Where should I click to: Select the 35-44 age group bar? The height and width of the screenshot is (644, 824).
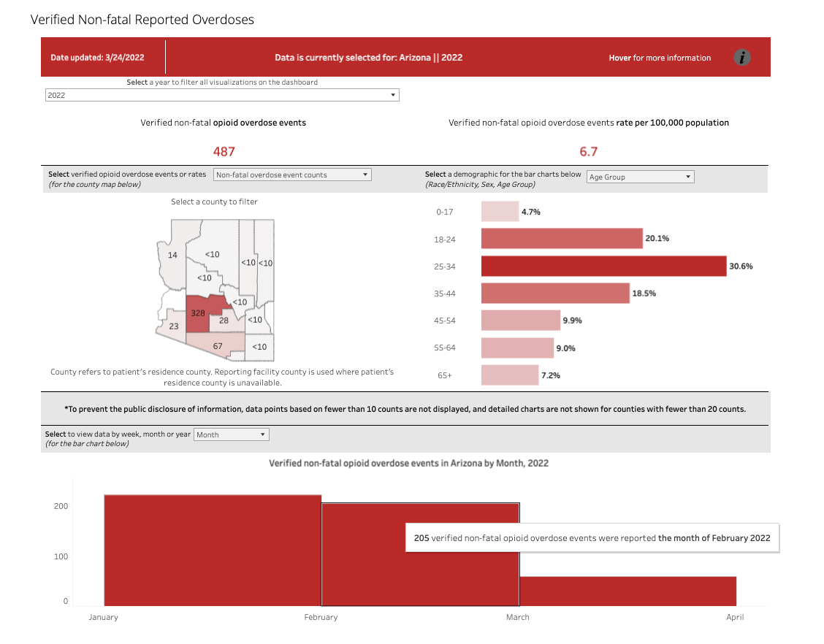point(555,293)
